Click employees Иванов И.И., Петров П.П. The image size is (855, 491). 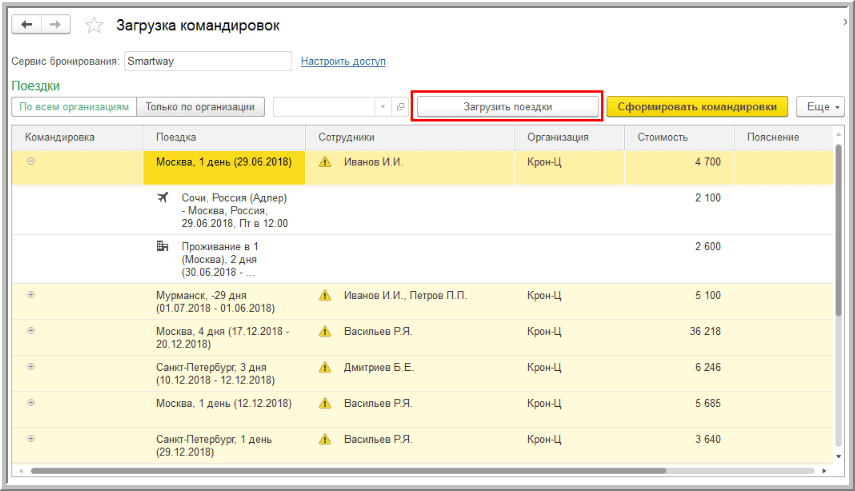coord(405,296)
